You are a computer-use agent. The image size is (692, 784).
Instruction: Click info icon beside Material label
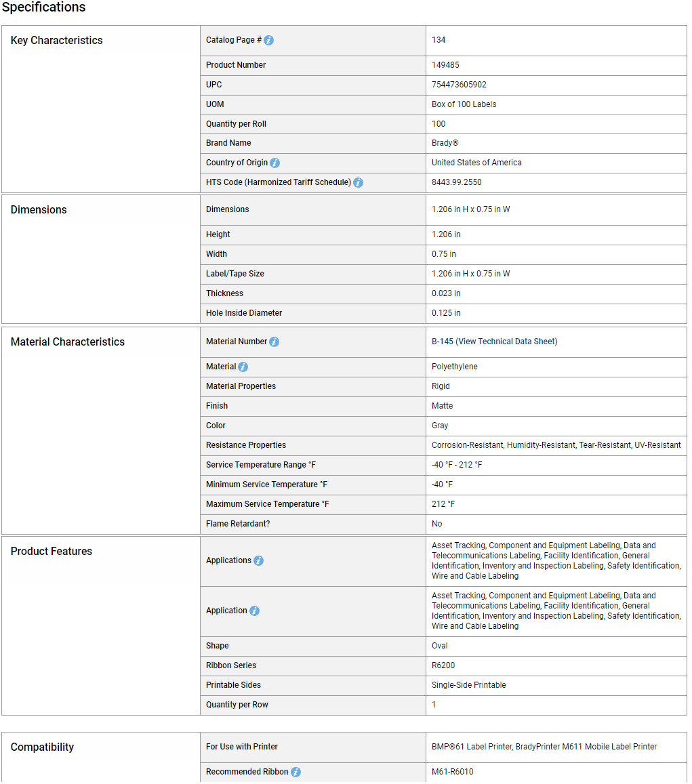tap(243, 367)
